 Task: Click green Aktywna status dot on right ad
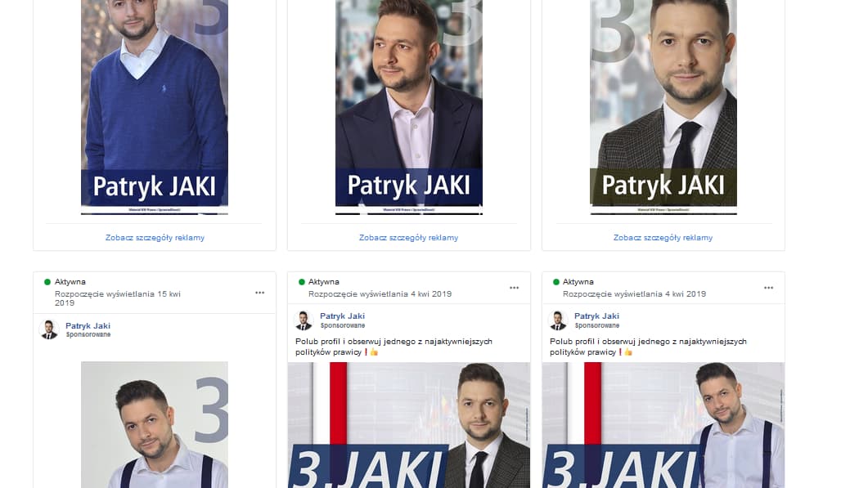pyautogui.click(x=555, y=282)
